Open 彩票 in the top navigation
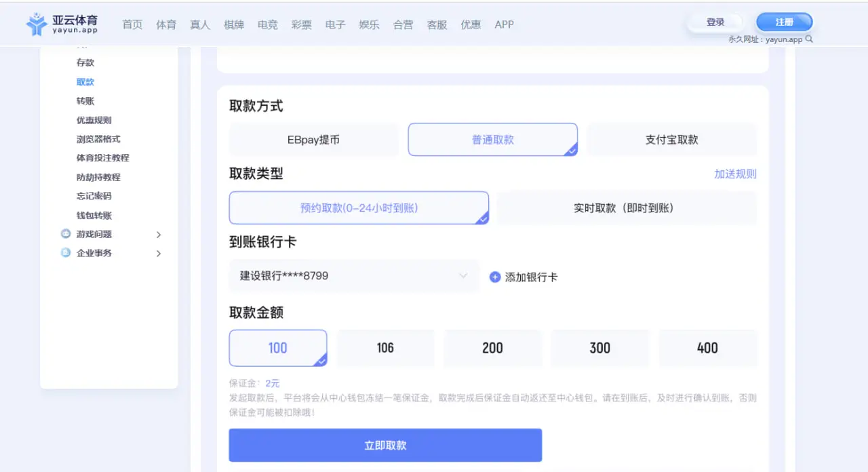Viewport: 868px width, 472px height. click(302, 24)
